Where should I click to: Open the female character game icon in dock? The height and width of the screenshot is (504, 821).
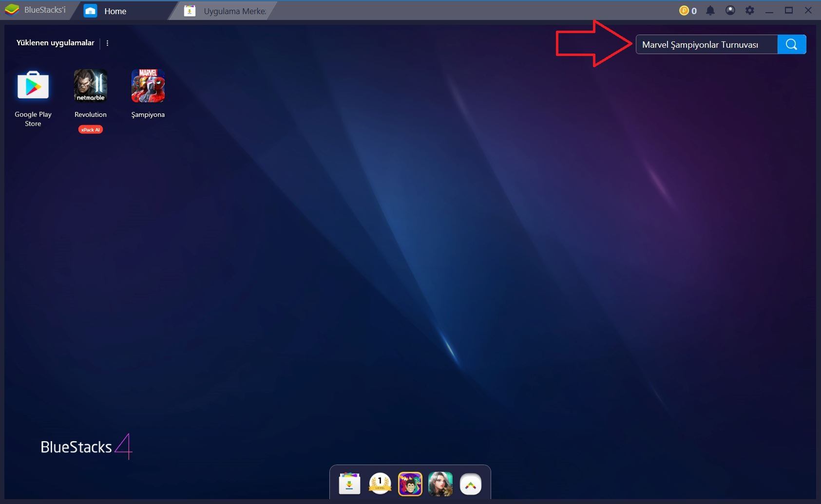point(440,484)
